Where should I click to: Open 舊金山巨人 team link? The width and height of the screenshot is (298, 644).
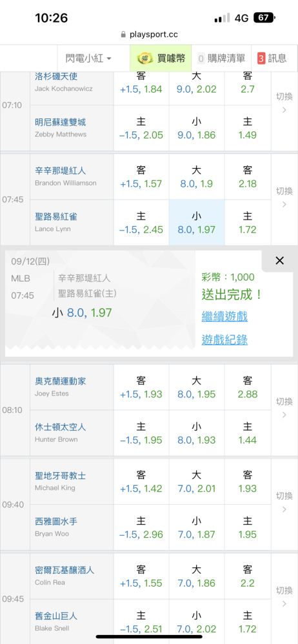click(x=56, y=616)
